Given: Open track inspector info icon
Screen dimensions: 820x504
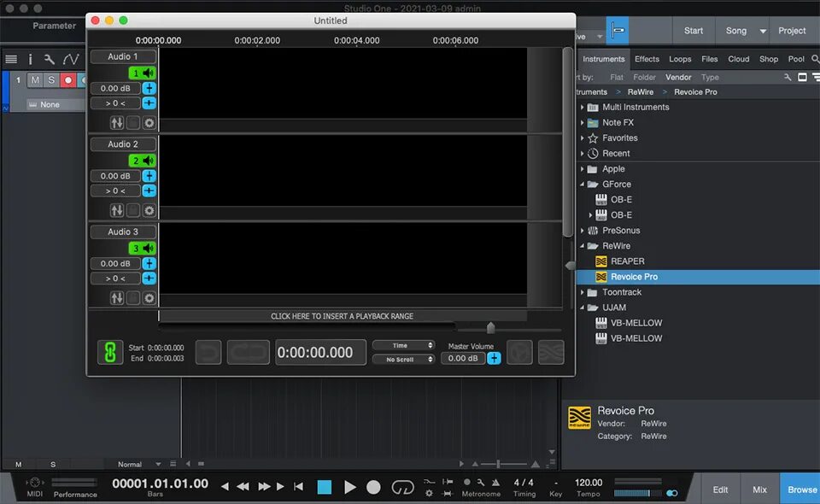Looking at the screenshot, I should pyautogui.click(x=31, y=60).
